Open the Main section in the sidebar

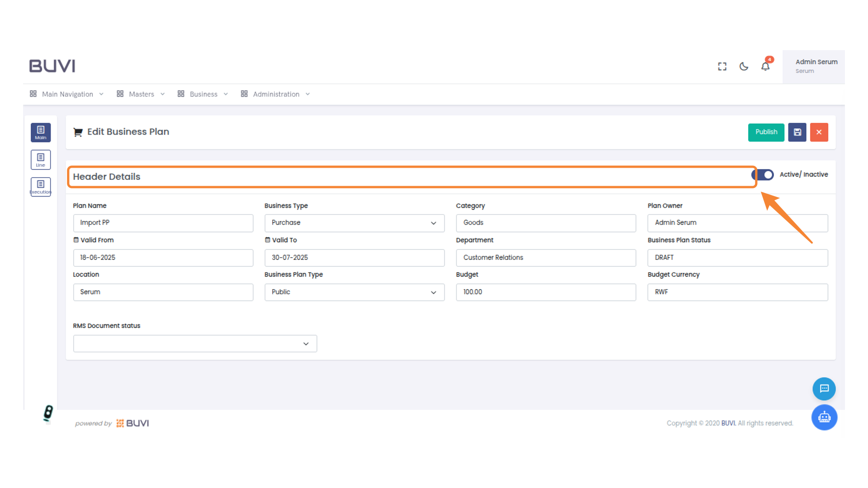click(x=40, y=132)
